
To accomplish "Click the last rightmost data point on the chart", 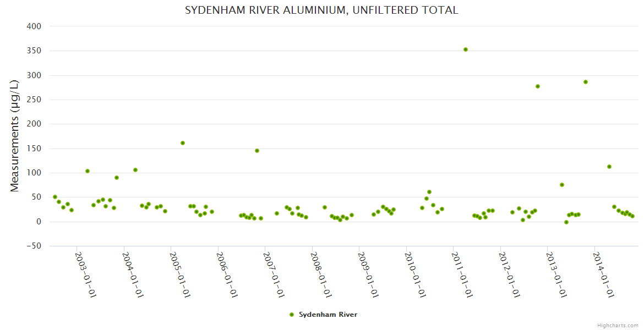I will click(x=632, y=216).
